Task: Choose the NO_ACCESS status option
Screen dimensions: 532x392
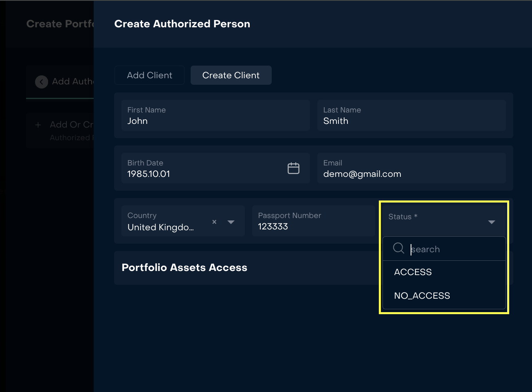Action: (x=422, y=296)
